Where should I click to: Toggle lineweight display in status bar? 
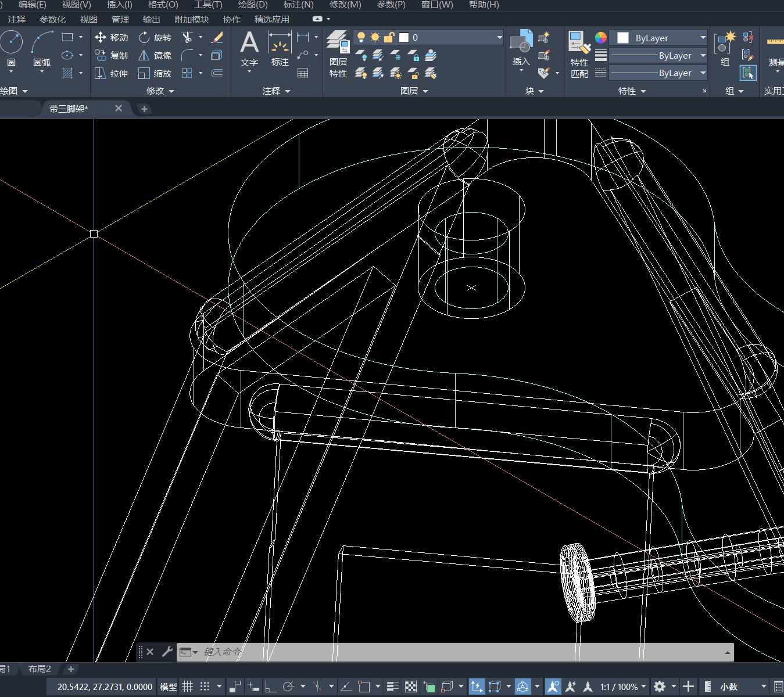392,687
